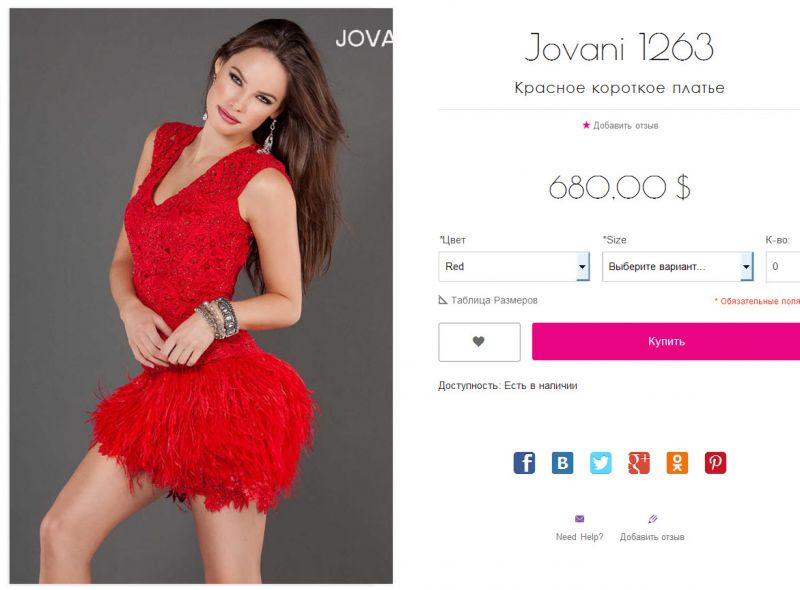This screenshot has width=800, height=590.
Task: Open the Цвет dropdown showing Red
Action: [514, 266]
